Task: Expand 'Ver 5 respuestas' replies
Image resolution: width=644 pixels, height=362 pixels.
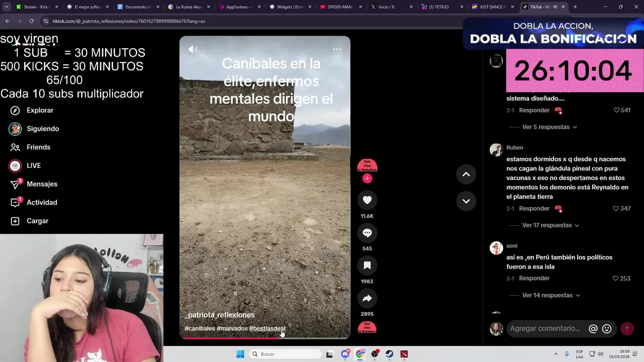Action: [549, 127]
